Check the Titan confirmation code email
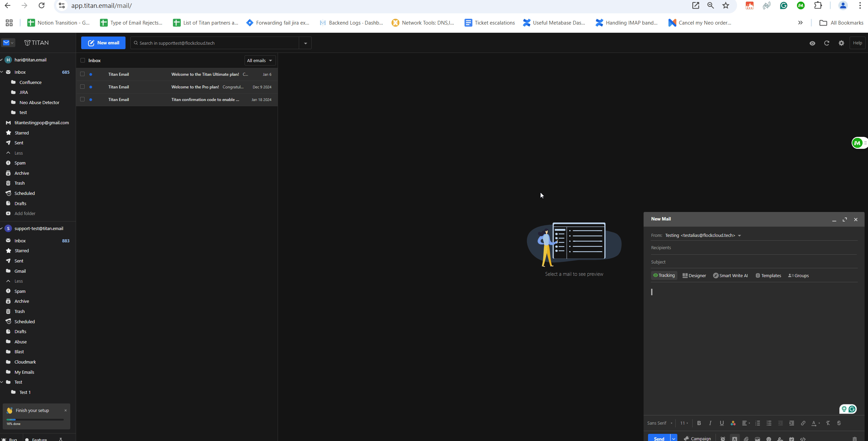 (82, 99)
